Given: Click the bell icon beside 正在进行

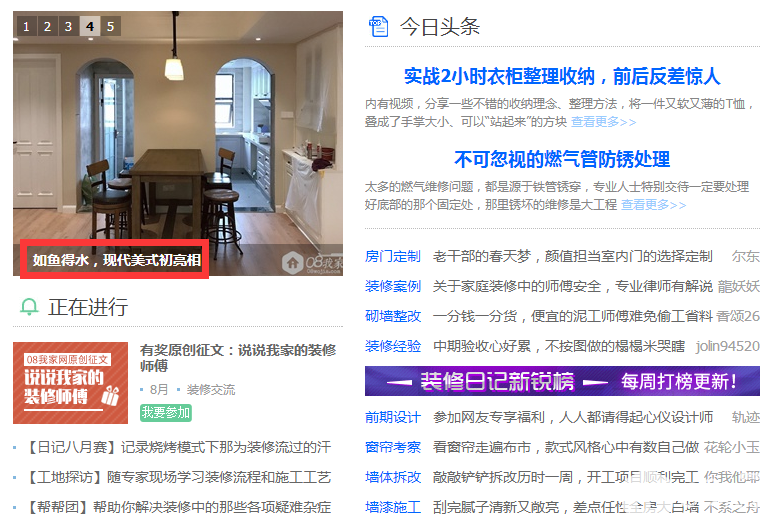Looking at the screenshot, I should (x=29, y=307).
